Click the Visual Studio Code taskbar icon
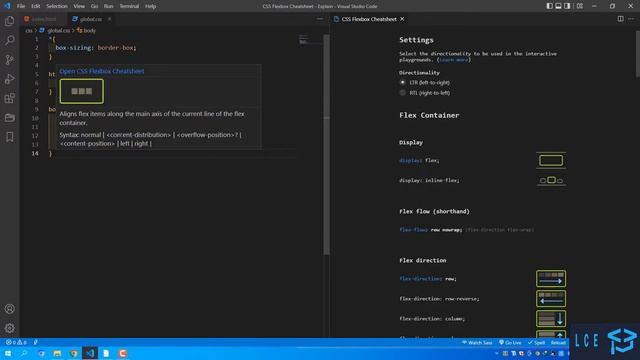Viewport: 640px width, 360px height. (90, 353)
